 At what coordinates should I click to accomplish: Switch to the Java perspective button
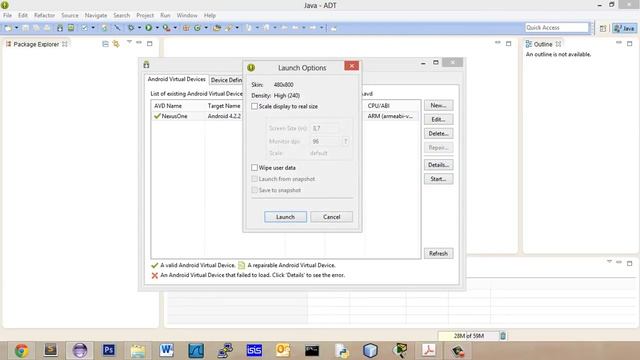[x=624, y=28]
